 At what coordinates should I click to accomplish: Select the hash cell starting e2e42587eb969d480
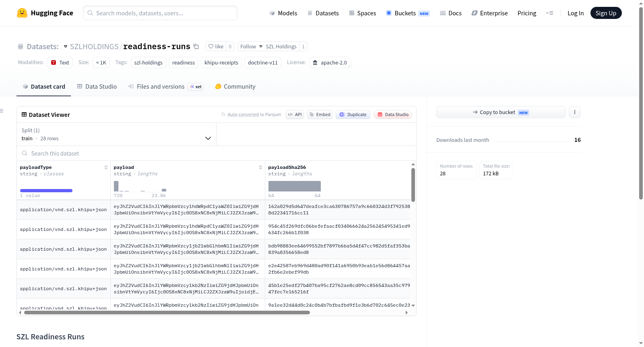pos(339,269)
